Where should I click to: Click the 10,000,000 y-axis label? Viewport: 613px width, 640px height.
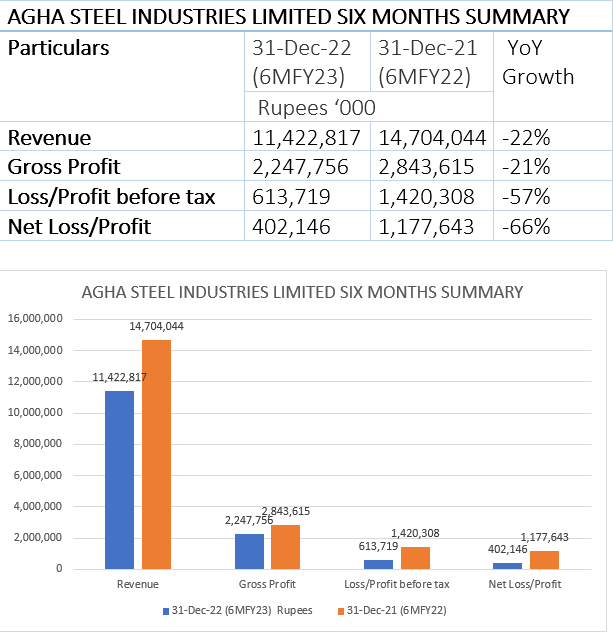[x=35, y=412]
